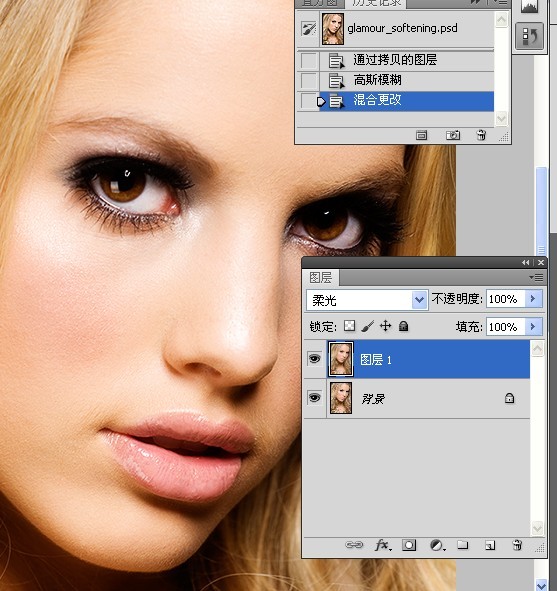The width and height of the screenshot is (557, 591).
Task: Switch to the 历史记录 tab
Action: (375, 3)
